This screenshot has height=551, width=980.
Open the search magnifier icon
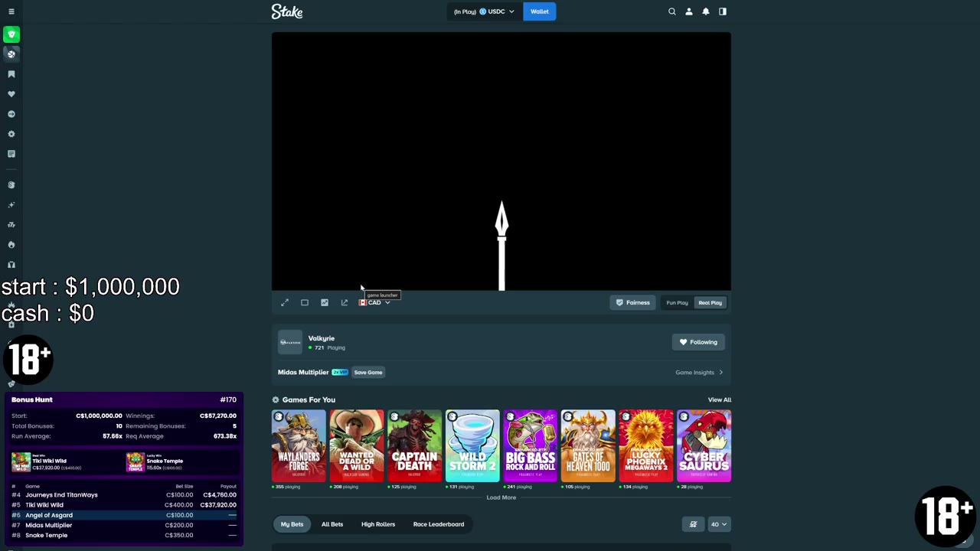[x=672, y=11]
